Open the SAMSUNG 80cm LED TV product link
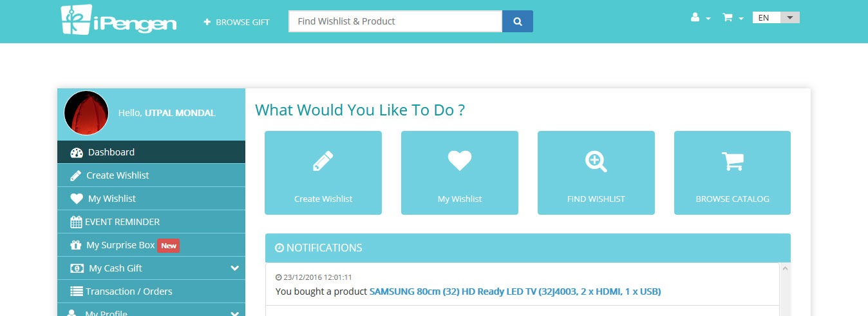Viewport: 868px width, 316px height. coord(515,291)
